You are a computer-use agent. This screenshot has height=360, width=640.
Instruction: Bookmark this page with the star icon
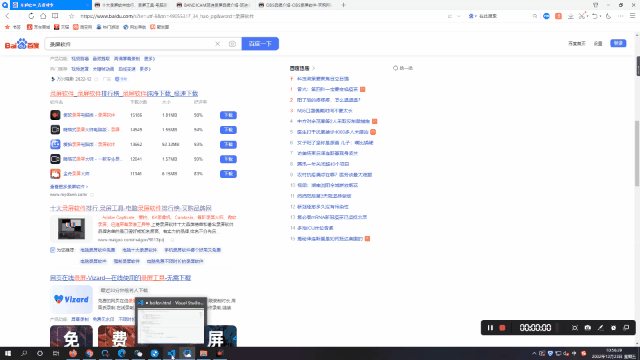[x=71, y=16]
